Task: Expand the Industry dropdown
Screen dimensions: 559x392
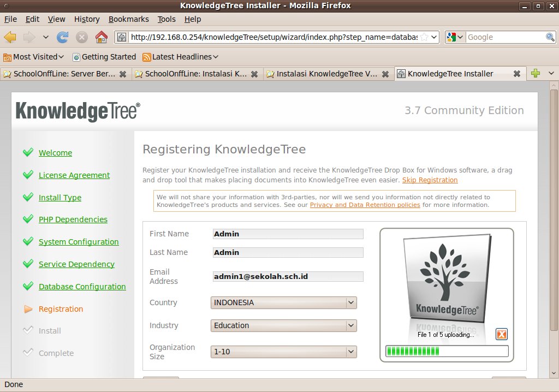Action: (284, 325)
